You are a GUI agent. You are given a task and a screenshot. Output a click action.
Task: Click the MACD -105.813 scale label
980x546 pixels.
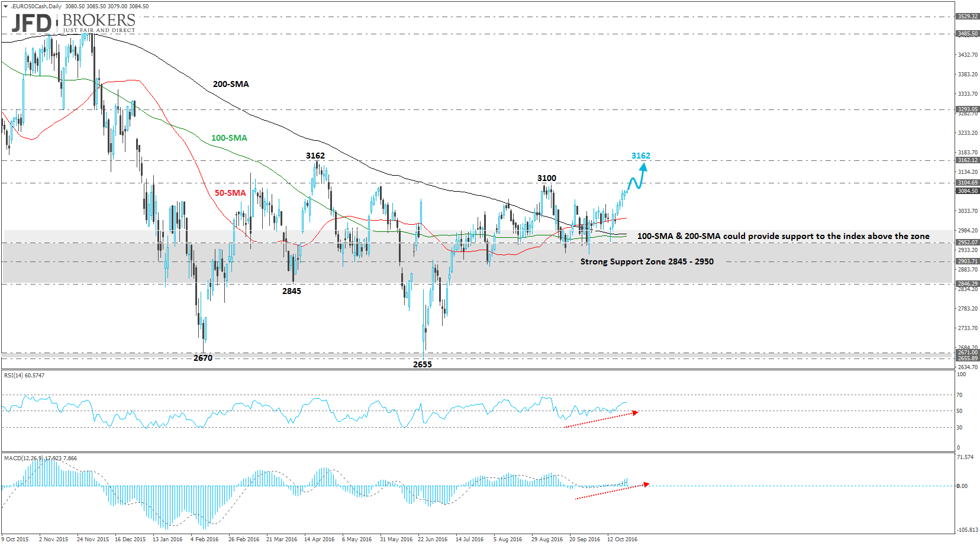[x=967, y=530]
